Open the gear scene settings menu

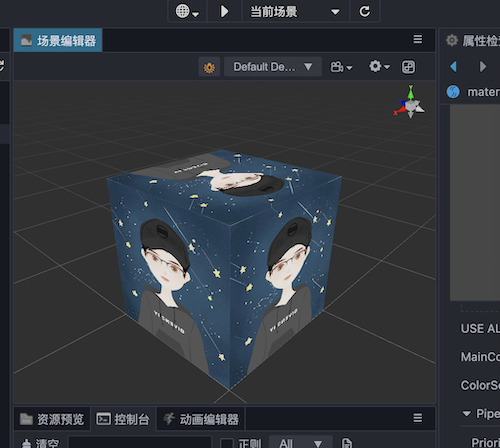pos(379,66)
